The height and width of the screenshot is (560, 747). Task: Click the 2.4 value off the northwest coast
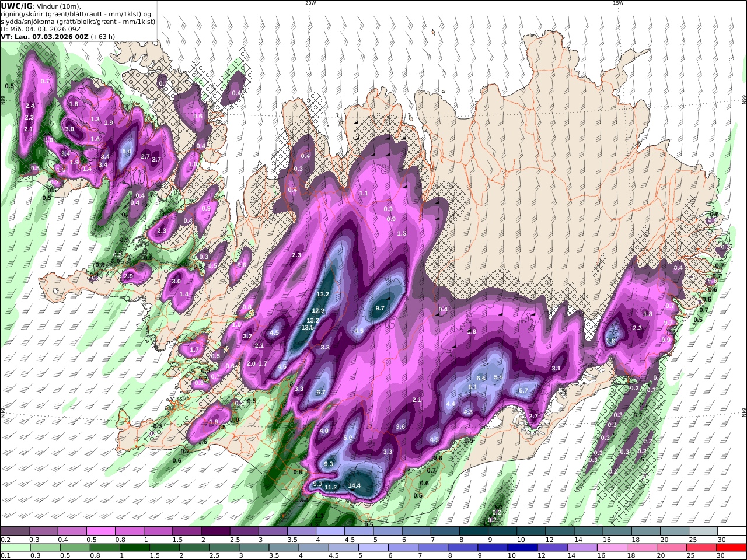(30, 106)
